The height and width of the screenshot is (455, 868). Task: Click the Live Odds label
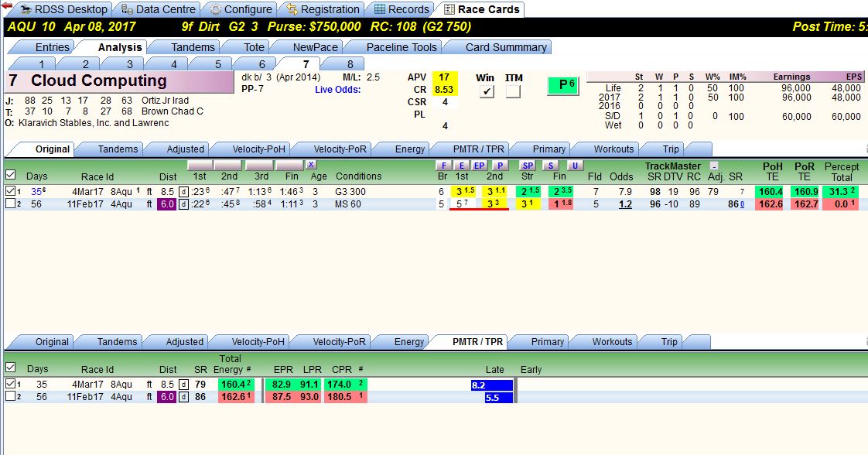[337, 90]
